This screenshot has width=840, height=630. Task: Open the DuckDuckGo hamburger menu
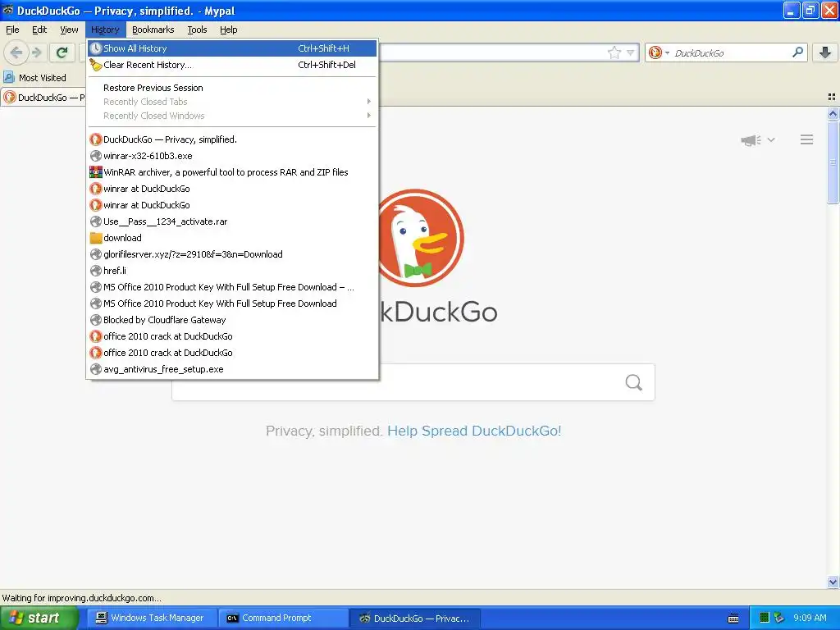tap(807, 139)
